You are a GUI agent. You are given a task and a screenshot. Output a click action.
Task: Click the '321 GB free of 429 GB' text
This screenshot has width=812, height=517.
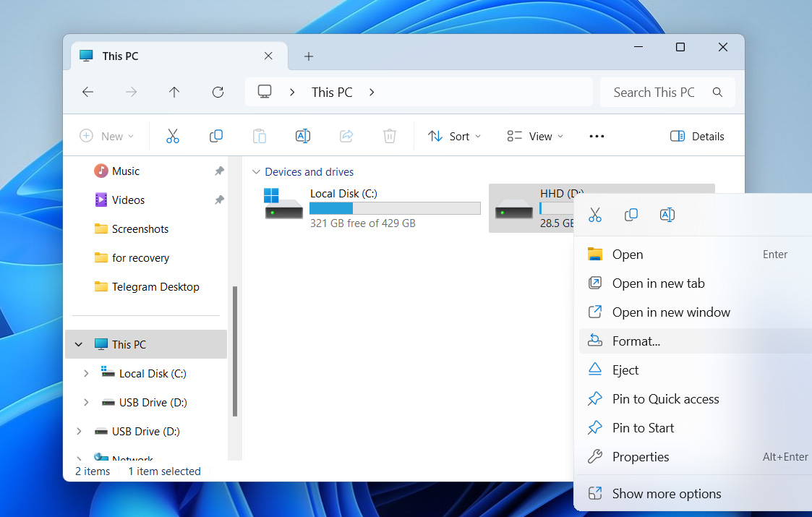363,223
